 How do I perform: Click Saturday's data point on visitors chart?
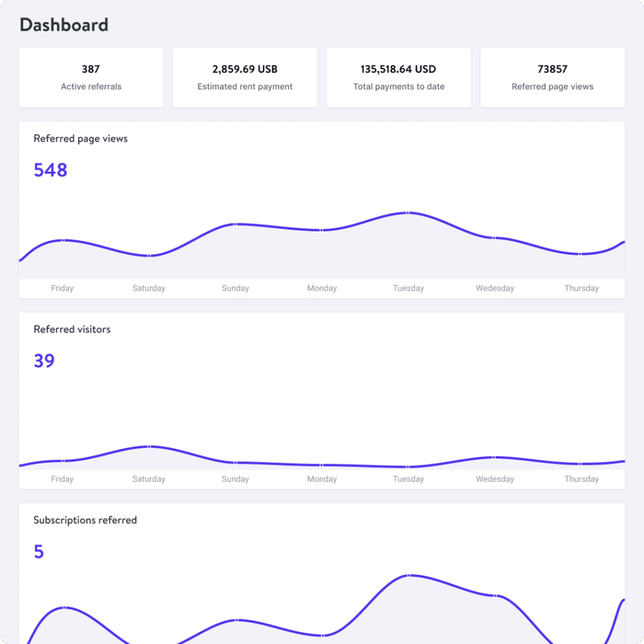pos(148,447)
